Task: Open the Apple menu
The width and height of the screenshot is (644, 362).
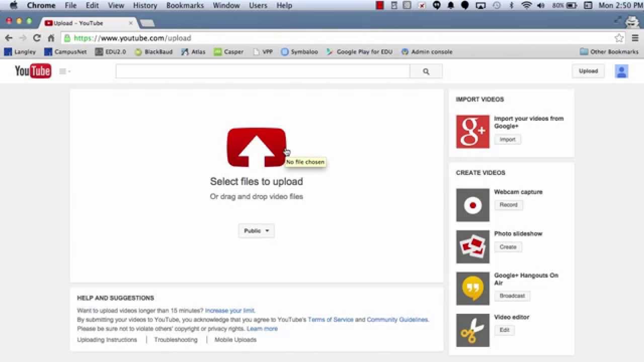Action: tap(14, 6)
